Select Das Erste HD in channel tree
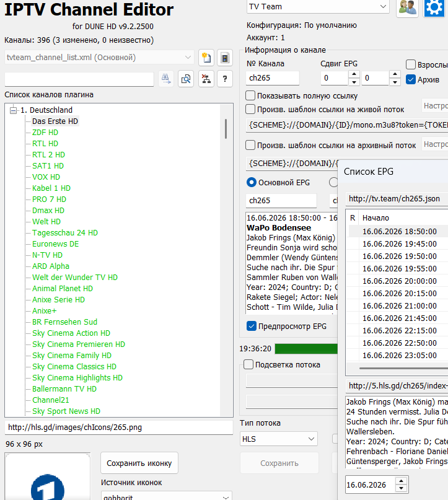The width and height of the screenshot is (448, 500). pos(55,121)
